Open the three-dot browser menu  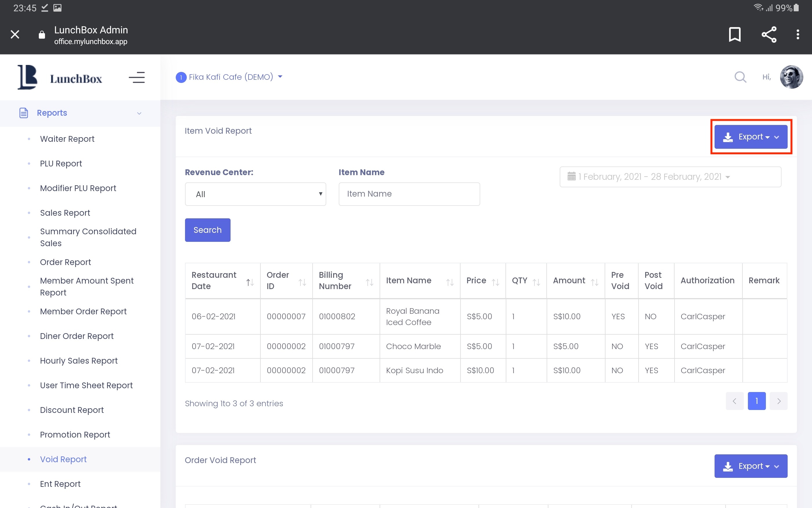[797, 34]
